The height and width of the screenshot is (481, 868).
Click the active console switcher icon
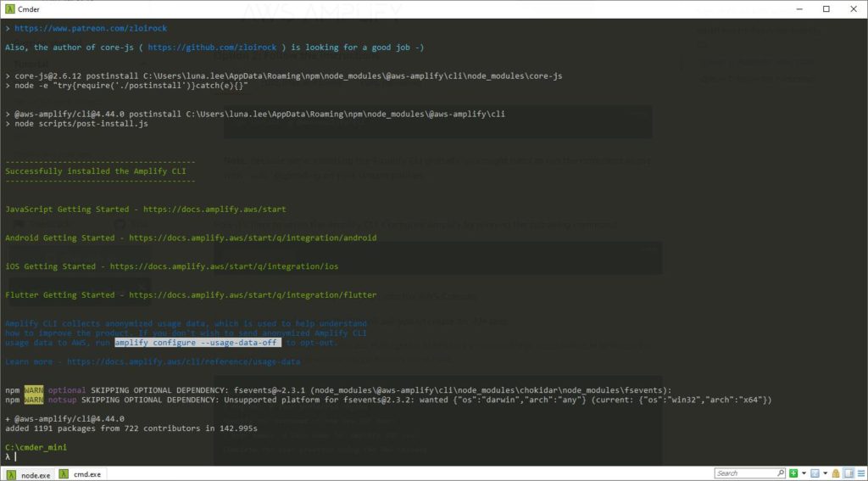tap(815, 473)
